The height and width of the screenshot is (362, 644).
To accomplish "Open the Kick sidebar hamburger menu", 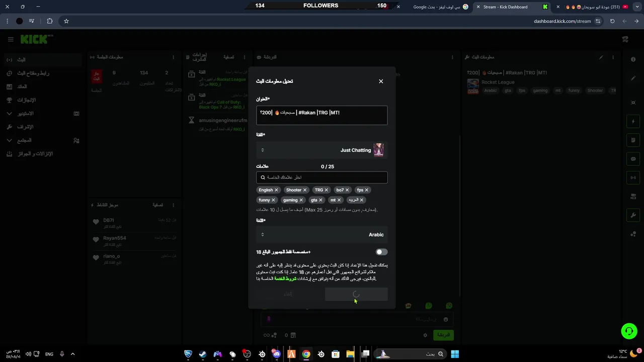I will pyautogui.click(x=11, y=39).
